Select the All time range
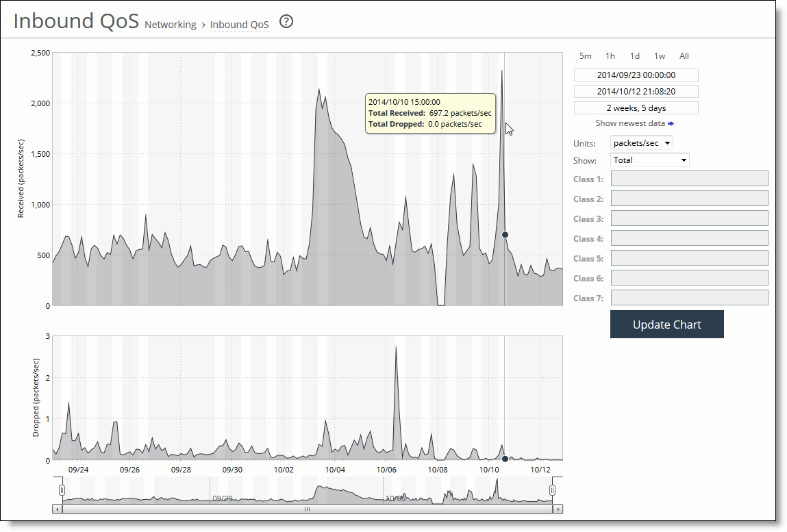The width and height of the screenshot is (787, 532). pyautogui.click(x=683, y=55)
